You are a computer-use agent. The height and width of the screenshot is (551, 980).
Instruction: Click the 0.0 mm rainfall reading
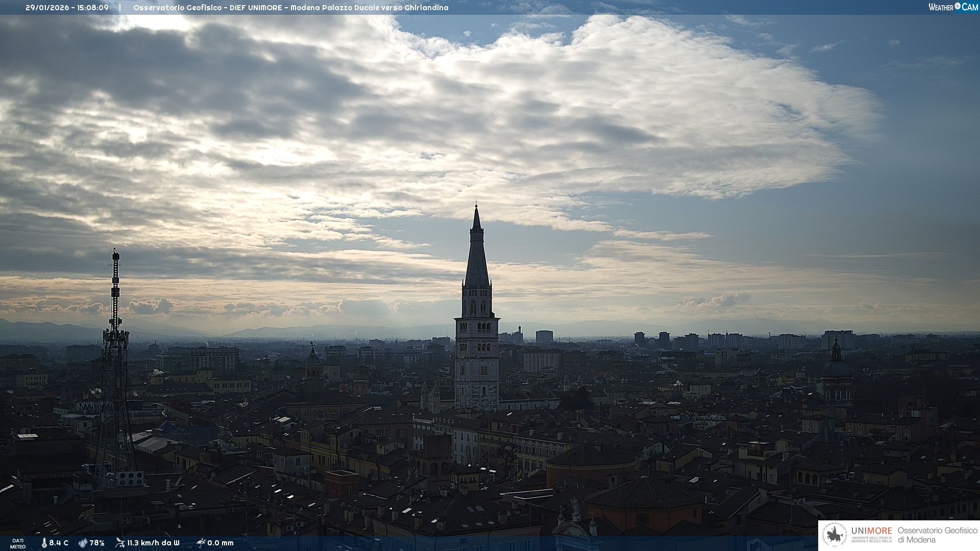coord(220,543)
